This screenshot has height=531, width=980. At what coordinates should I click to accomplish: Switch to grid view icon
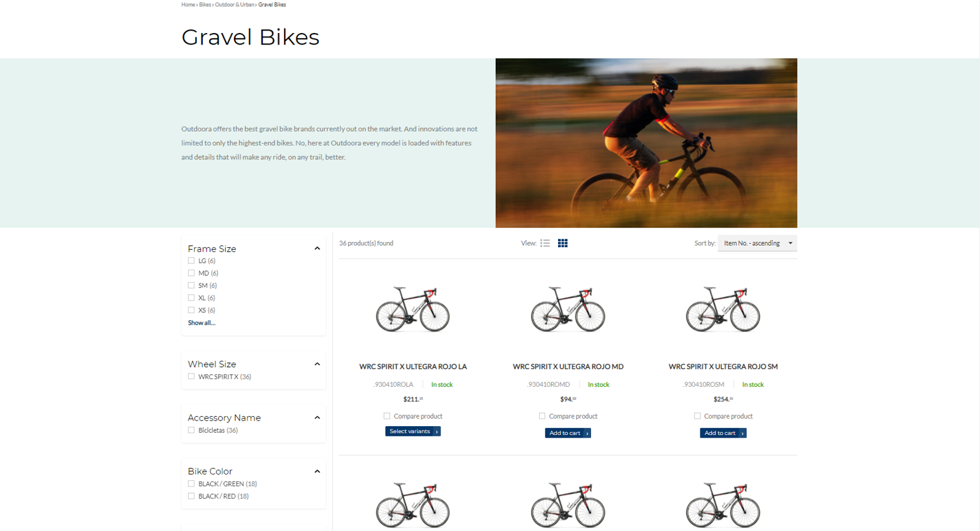[x=562, y=243]
